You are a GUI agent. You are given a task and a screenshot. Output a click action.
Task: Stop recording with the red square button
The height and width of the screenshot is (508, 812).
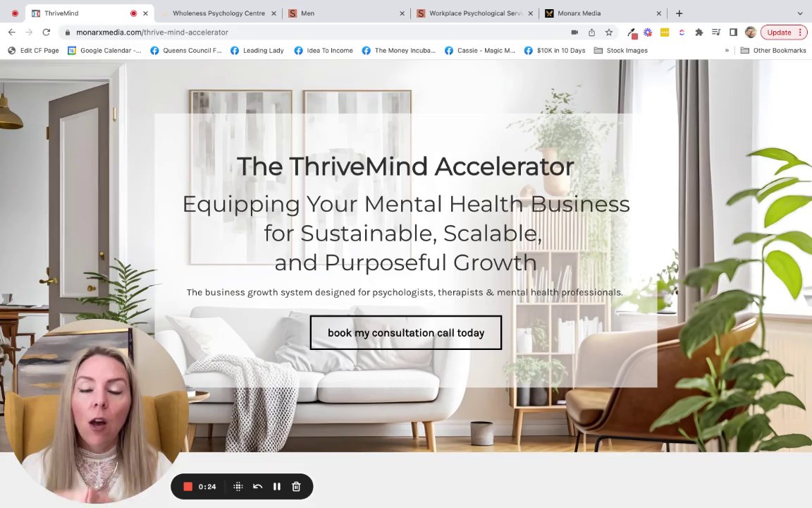(x=188, y=486)
